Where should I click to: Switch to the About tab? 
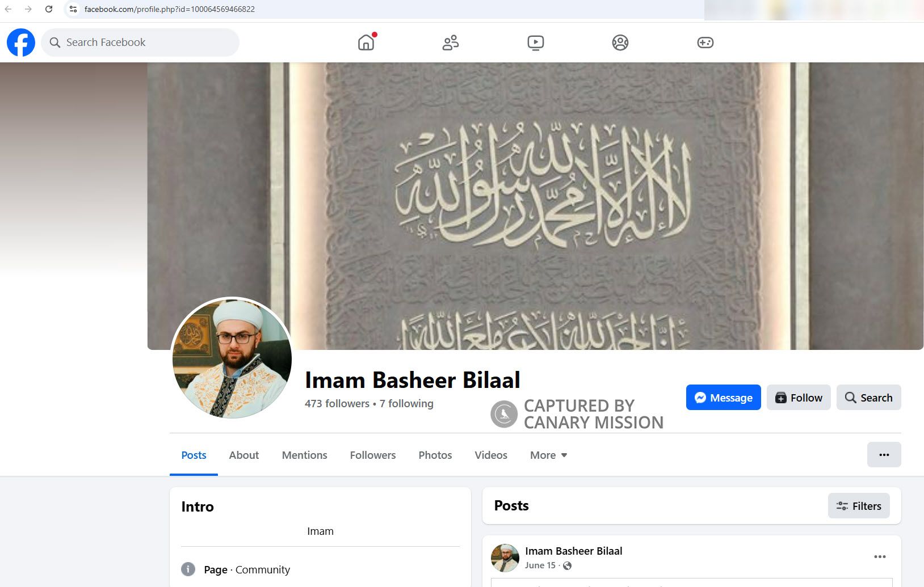click(243, 455)
